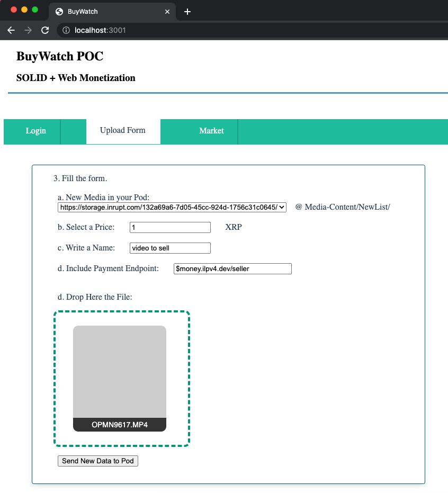Click the browser forward arrow
The height and width of the screenshot is (493, 448).
click(28, 30)
